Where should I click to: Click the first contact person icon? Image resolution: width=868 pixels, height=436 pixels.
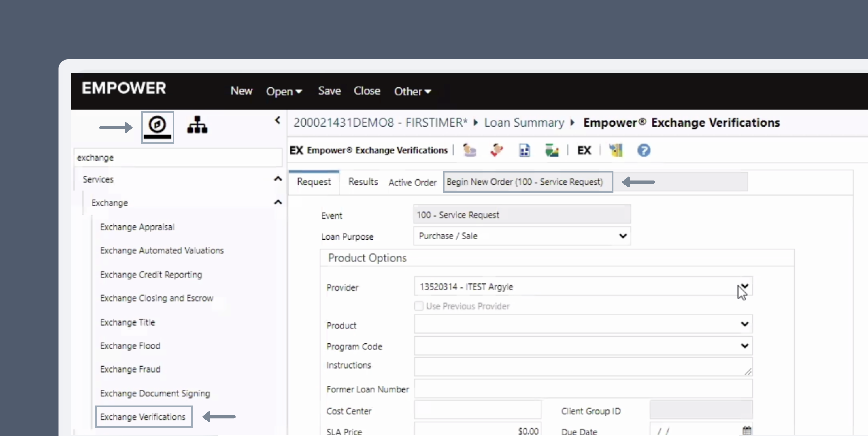(x=470, y=150)
